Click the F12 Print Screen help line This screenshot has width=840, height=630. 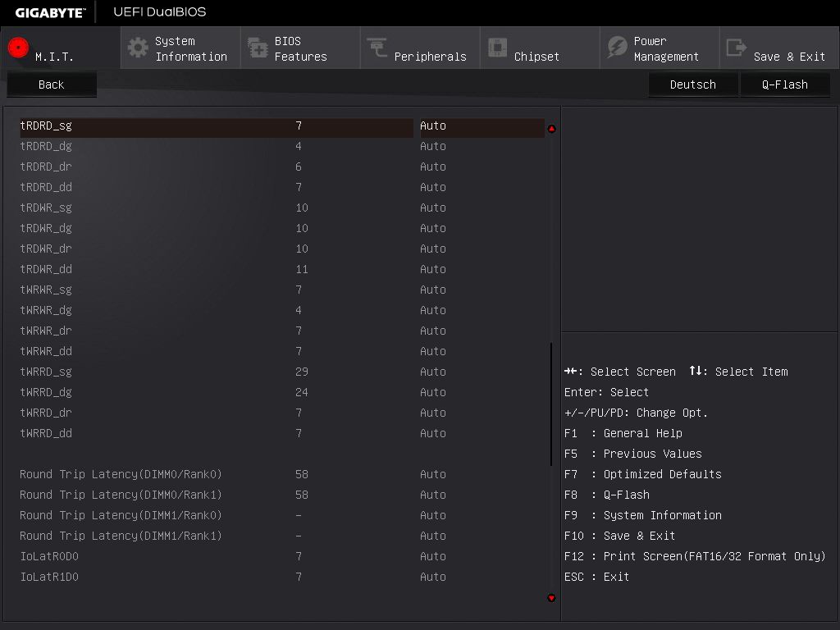pyautogui.click(x=695, y=556)
